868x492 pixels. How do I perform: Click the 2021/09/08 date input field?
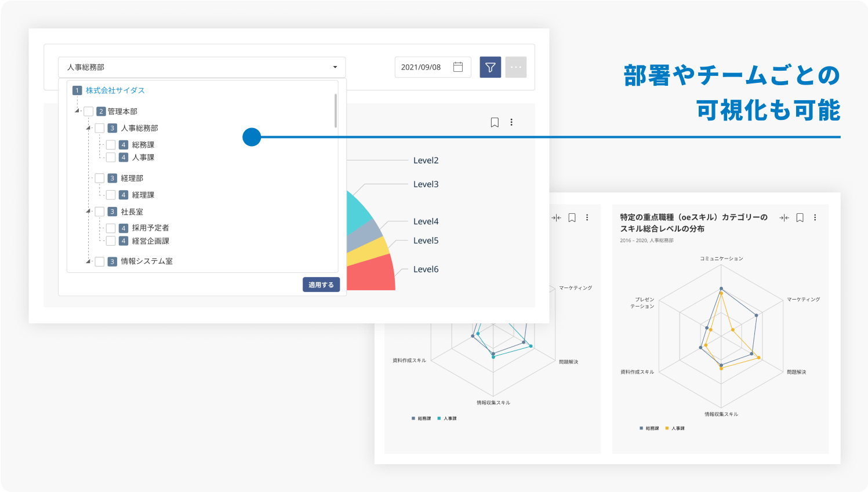pos(422,67)
